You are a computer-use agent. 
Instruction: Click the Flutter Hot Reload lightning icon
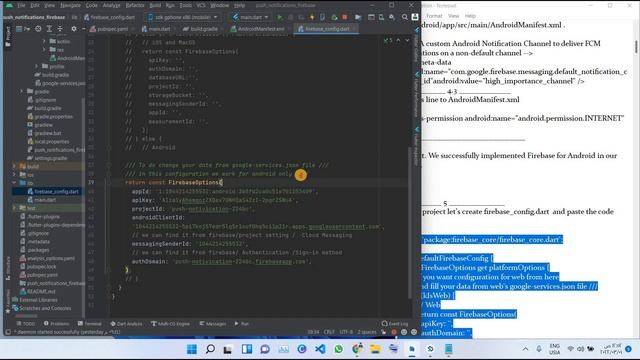tap(312, 17)
